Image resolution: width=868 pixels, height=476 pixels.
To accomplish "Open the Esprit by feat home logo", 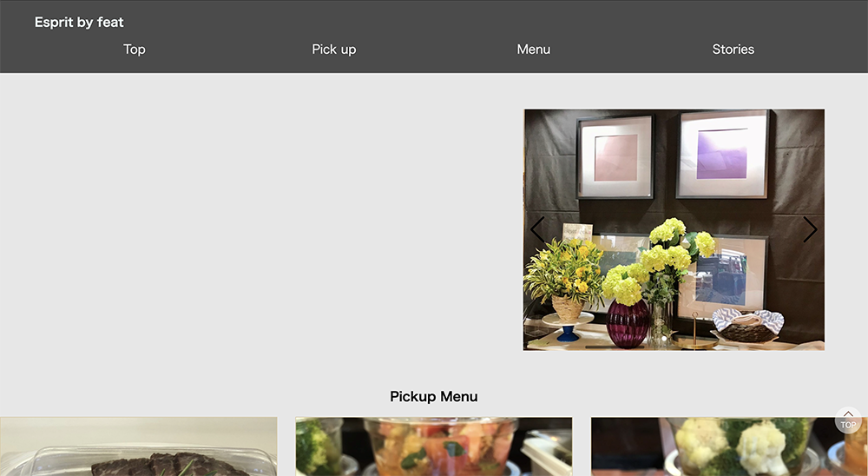I will [79, 23].
